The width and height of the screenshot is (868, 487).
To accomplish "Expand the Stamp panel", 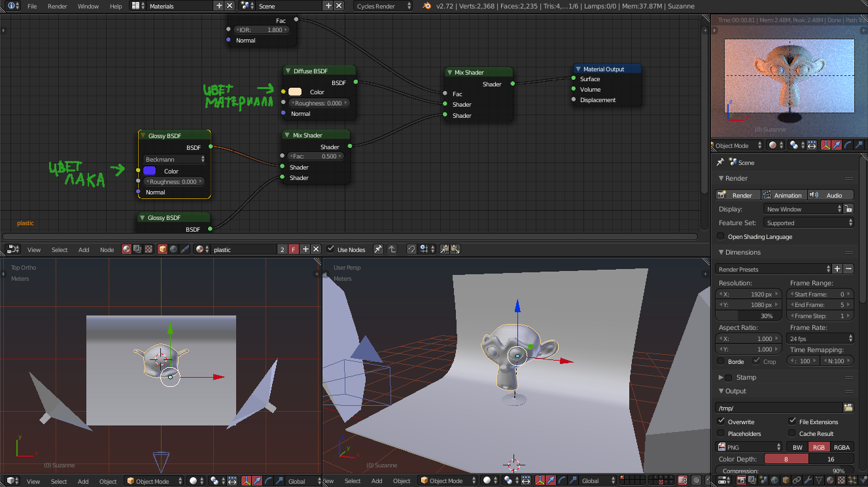I will [x=721, y=377].
